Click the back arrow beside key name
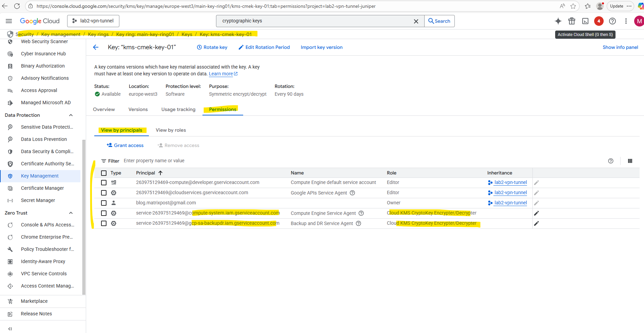Image resolution: width=644 pixels, height=333 pixels. point(96,47)
